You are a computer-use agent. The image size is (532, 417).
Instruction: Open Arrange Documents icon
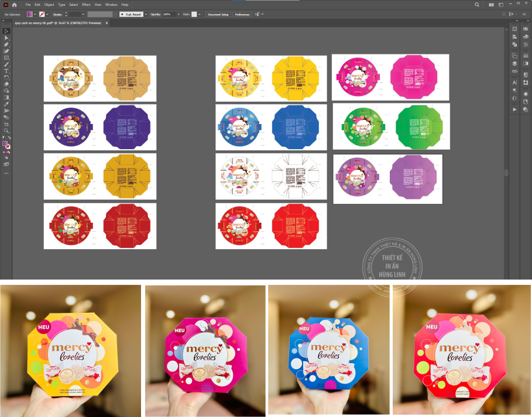click(x=491, y=5)
